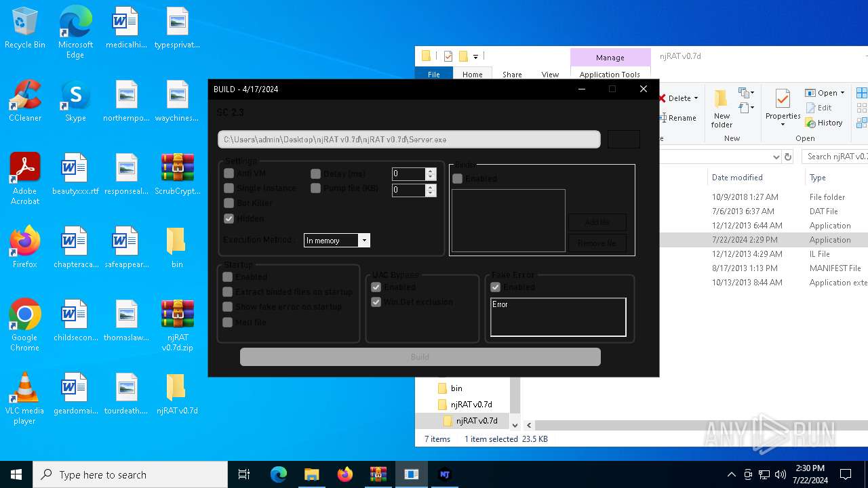The image size is (868, 488).
Task: Open Task View on taskbar
Action: point(244,474)
